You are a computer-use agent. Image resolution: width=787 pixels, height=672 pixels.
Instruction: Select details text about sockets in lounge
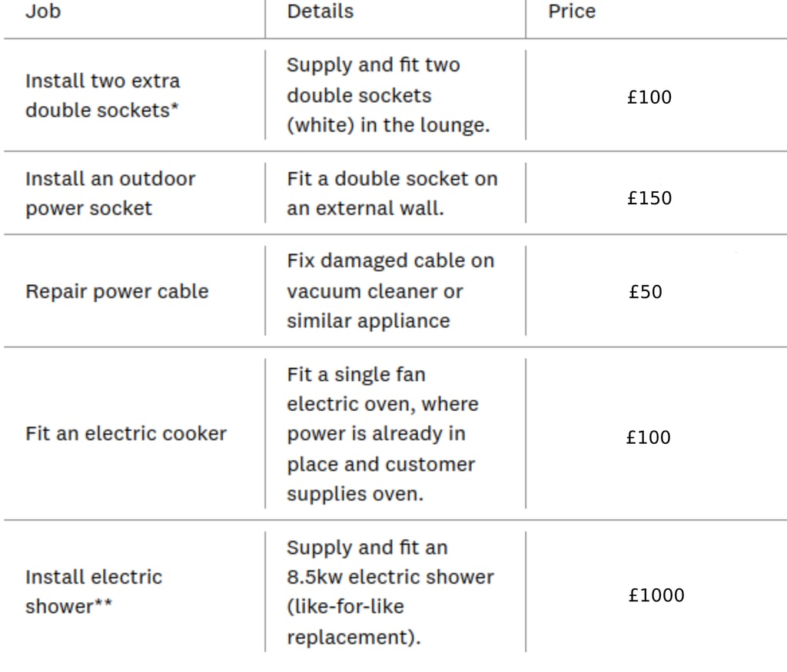(x=388, y=95)
